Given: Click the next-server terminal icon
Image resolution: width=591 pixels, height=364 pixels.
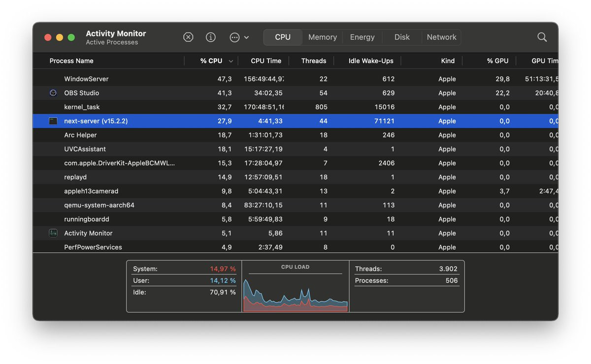Looking at the screenshot, I should coord(53,121).
